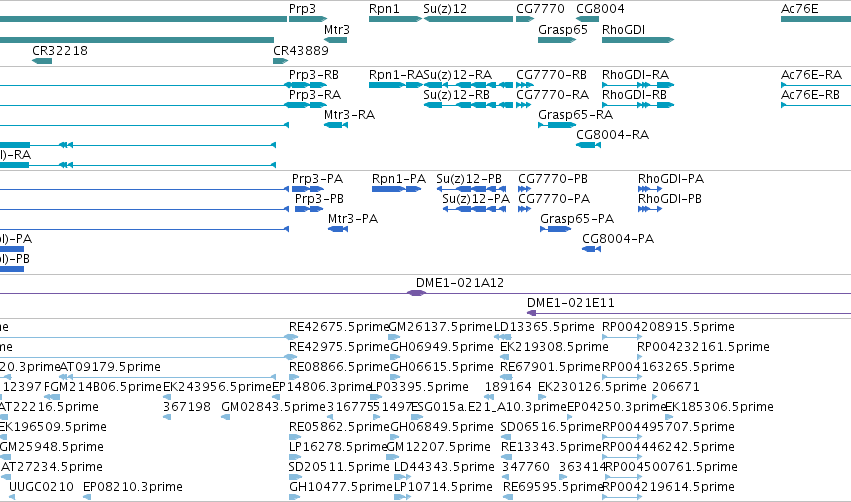Select EST GM02843.5prime label

coord(274,407)
